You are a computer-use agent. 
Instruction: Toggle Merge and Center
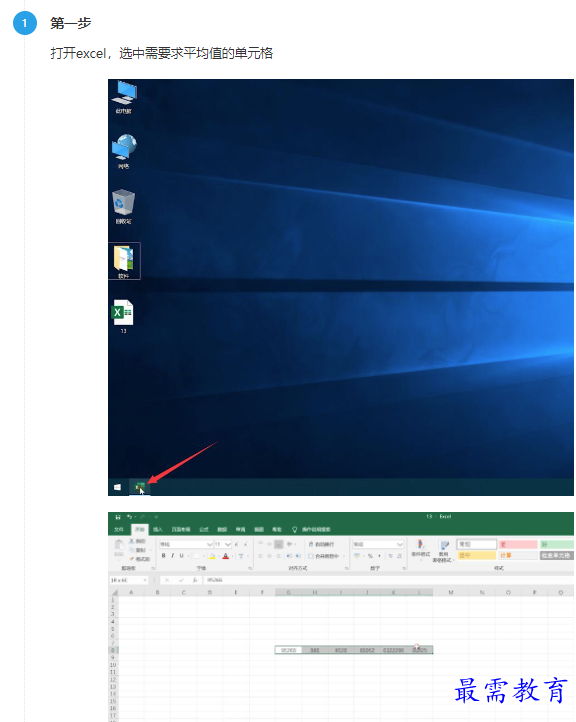pos(326,556)
